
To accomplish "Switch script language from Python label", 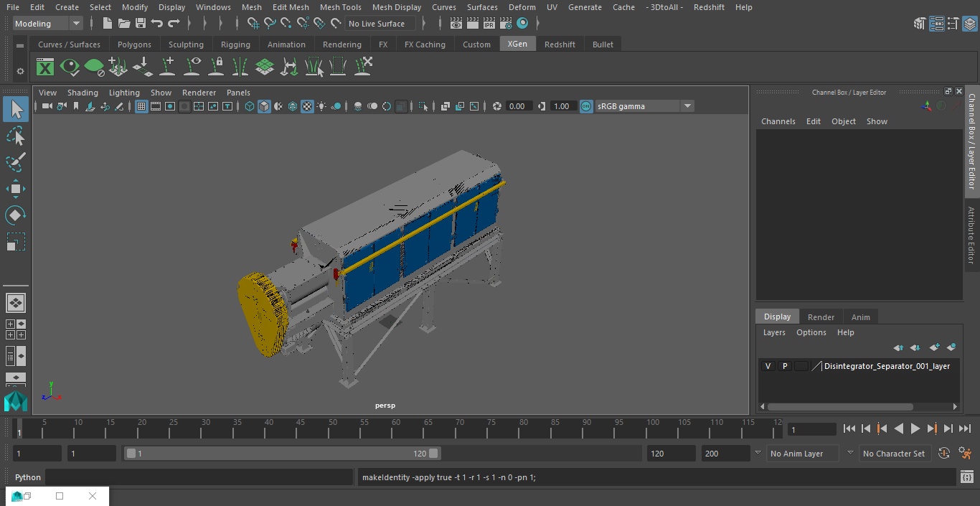I will [28, 477].
